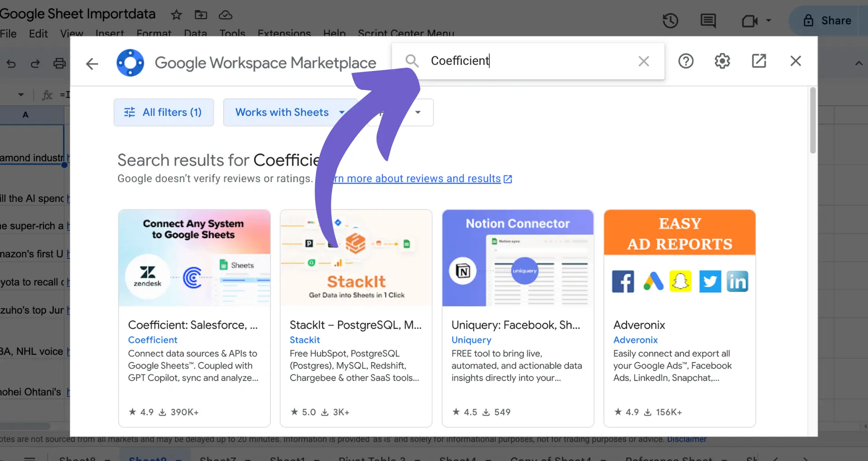Undo last action in Sheets toolbar
This screenshot has width=868, height=461.
(11, 64)
